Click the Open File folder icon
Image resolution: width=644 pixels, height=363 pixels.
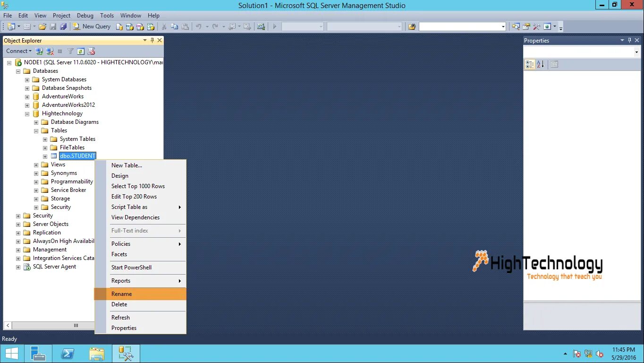point(42,26)
